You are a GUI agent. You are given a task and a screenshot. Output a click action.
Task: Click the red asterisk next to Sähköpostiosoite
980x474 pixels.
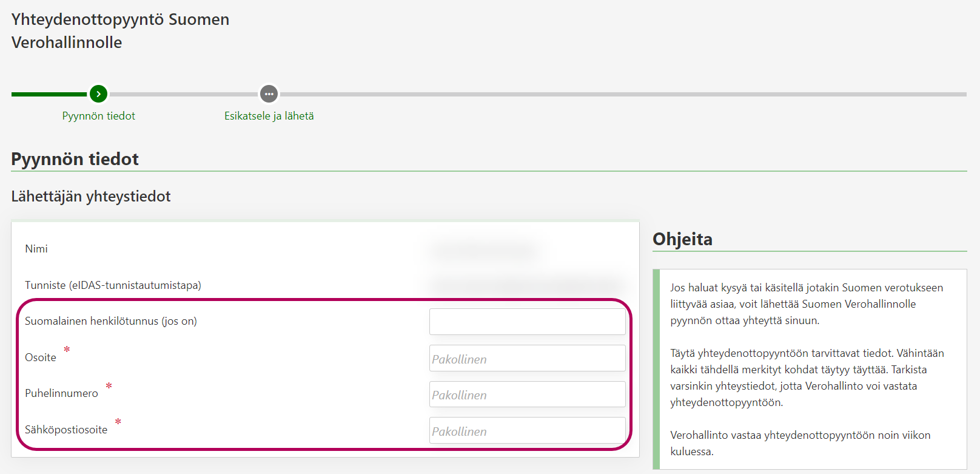click(118, 422)
